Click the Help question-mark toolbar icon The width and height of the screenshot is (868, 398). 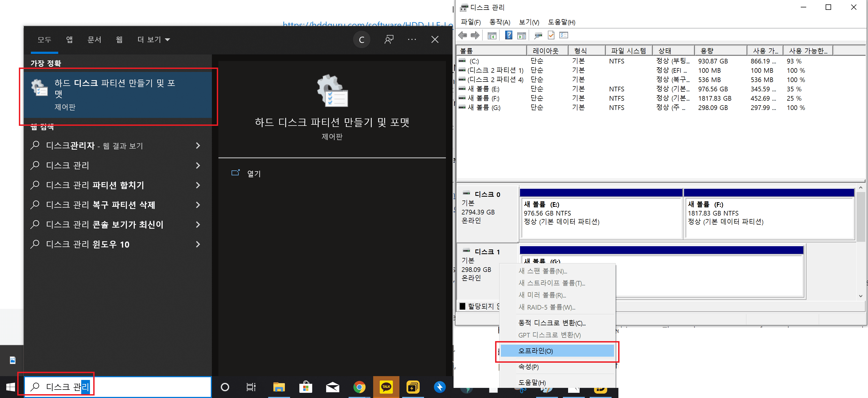click(508, 35)
